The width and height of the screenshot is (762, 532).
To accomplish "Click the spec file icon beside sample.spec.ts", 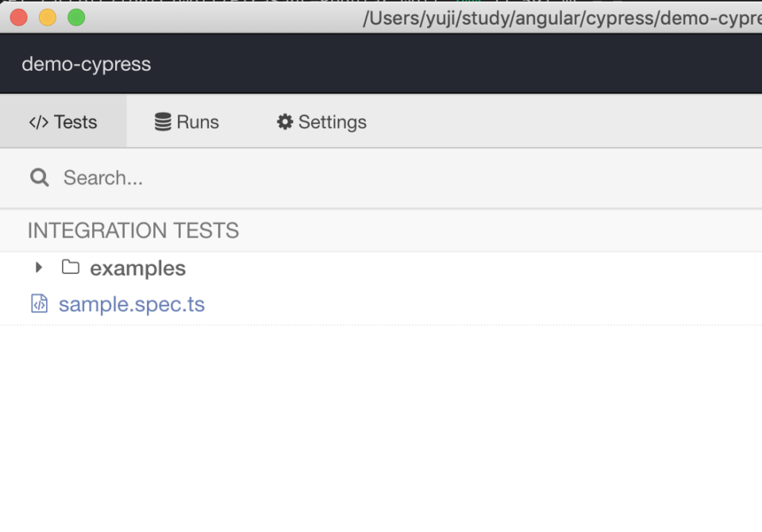I will [38, 303].
